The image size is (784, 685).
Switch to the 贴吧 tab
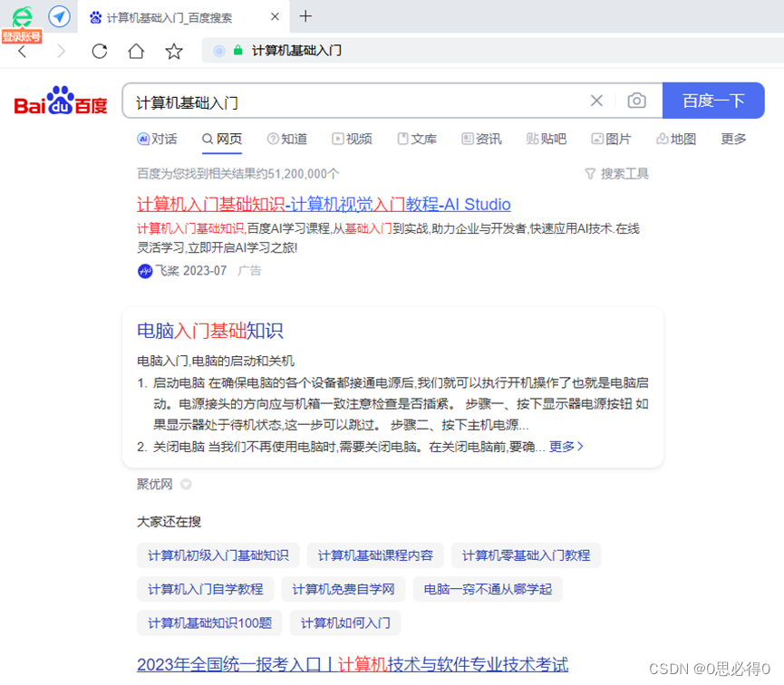(x=547, y=139)
